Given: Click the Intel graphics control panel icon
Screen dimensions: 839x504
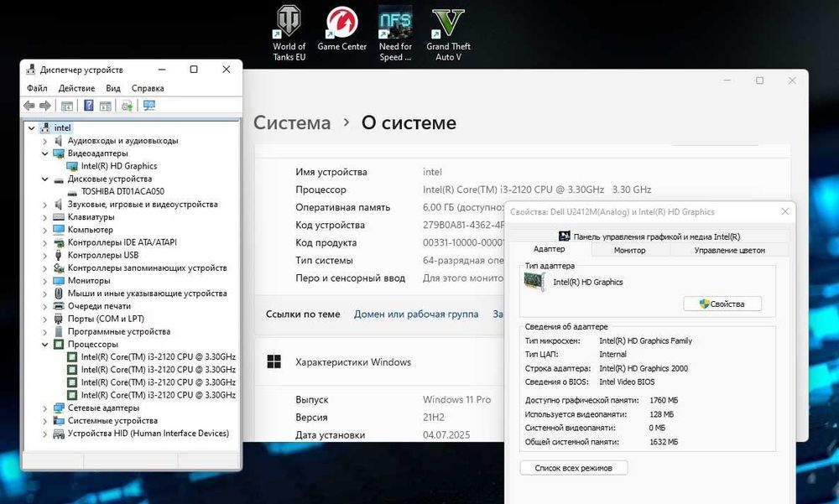Looking at the screenshot, I should point(564,236).
